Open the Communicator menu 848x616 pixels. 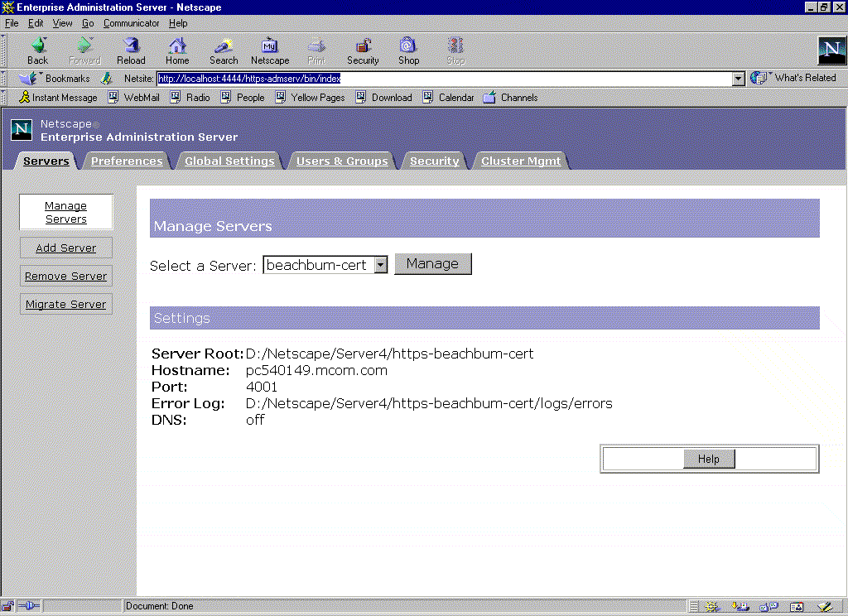[132, 23]
